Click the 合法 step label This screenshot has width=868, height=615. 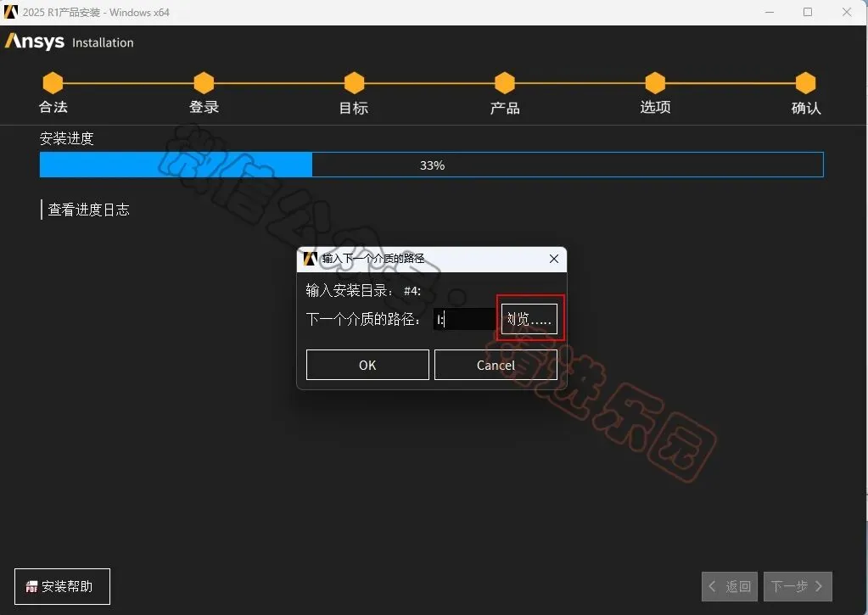click(x=53, y=107)
